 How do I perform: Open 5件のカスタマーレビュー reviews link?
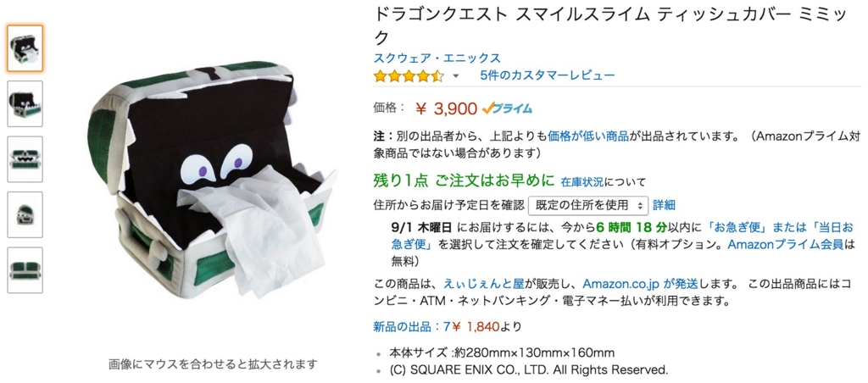click(548, 75)
